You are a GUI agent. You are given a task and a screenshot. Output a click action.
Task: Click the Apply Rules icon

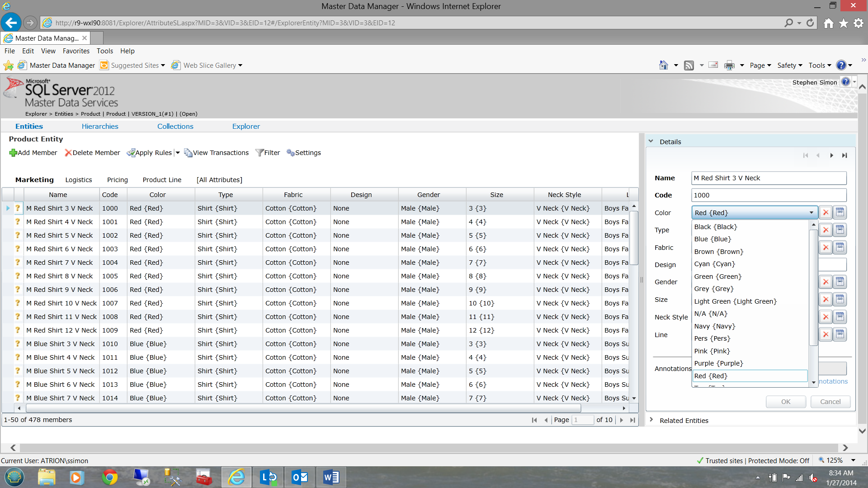point(131,153)
